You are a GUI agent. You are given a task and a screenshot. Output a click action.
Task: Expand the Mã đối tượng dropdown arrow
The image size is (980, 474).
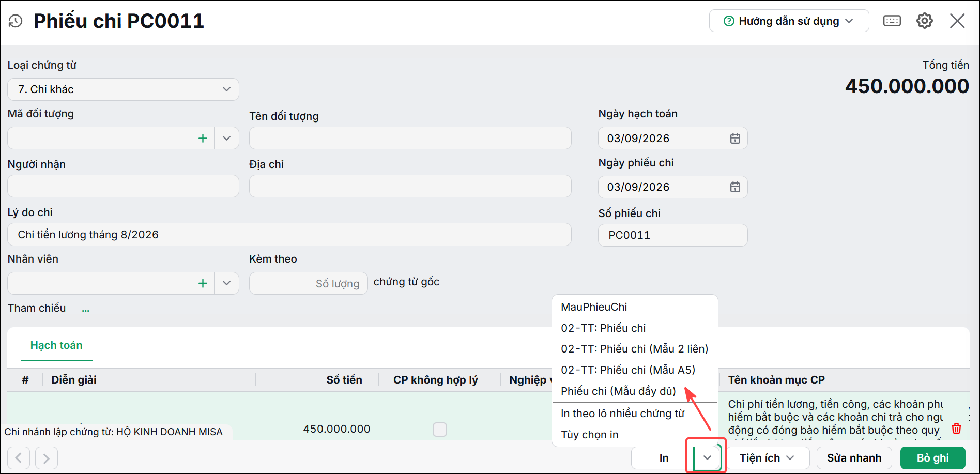226,138
